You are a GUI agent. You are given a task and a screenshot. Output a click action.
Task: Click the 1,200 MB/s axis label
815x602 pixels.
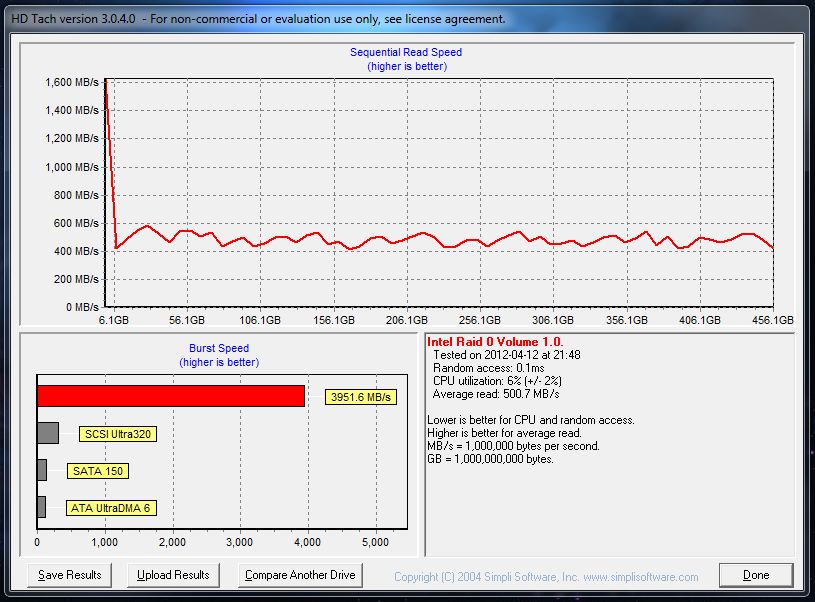72,138
